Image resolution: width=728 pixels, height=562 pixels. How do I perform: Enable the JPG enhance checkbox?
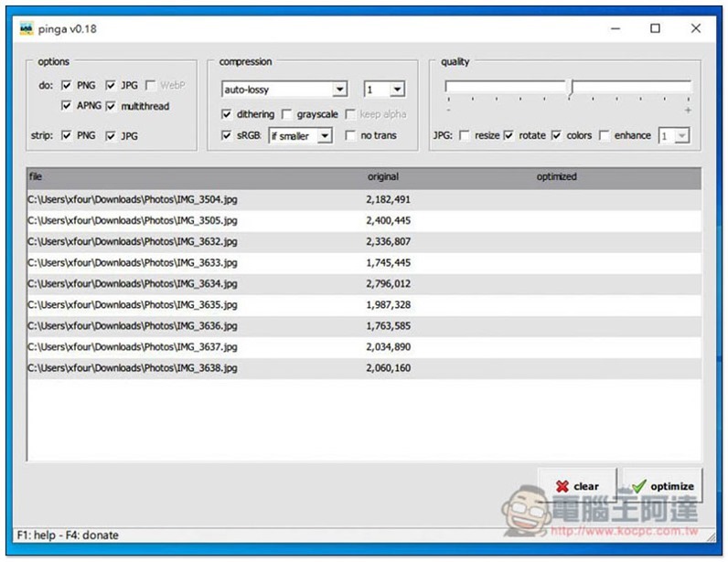pos(604,135)
